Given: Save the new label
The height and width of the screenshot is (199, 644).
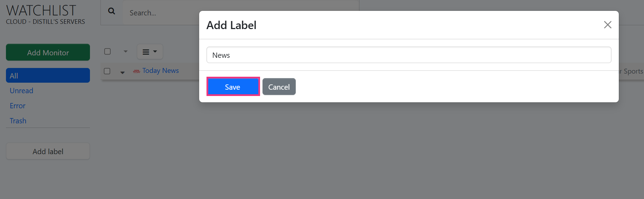Looking at the screenshot, I should tap(233, 87).
